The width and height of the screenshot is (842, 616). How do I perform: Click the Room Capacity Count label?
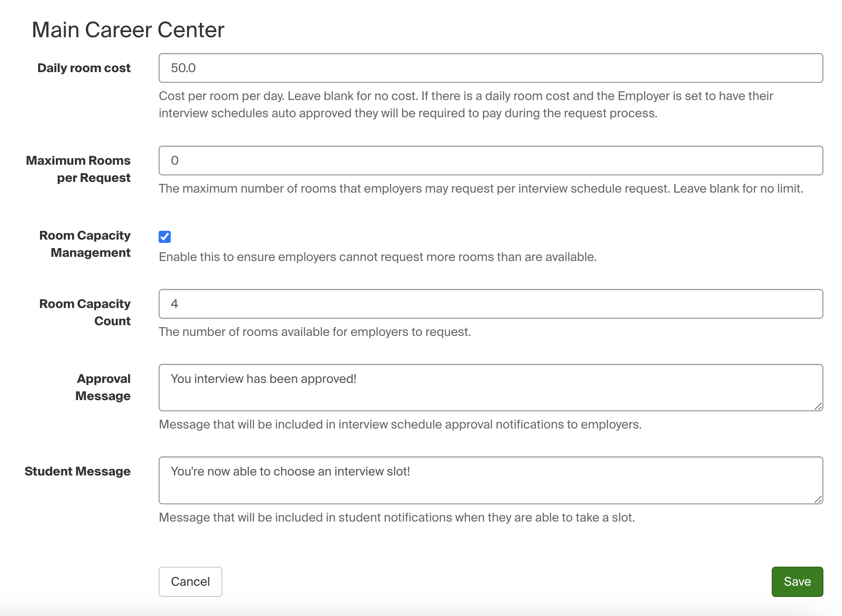(x=85, y=312)
